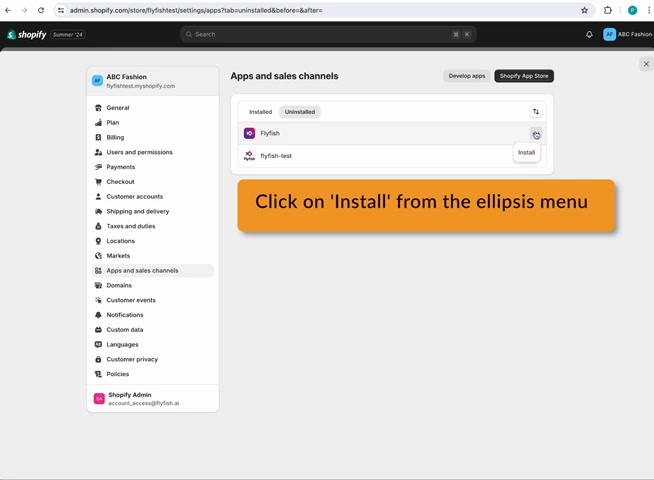Go to Billing settings
Viewport: 654px width, 480px height.
115,137
